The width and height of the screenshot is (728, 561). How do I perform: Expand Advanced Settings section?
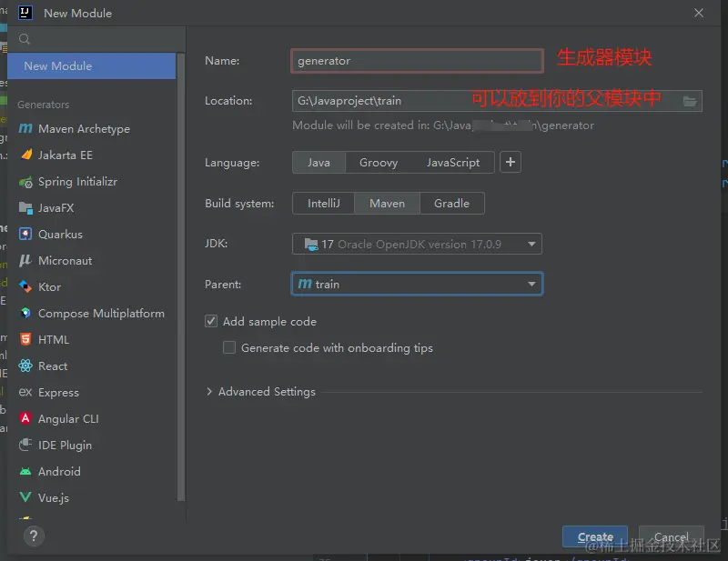coord(209,392)
